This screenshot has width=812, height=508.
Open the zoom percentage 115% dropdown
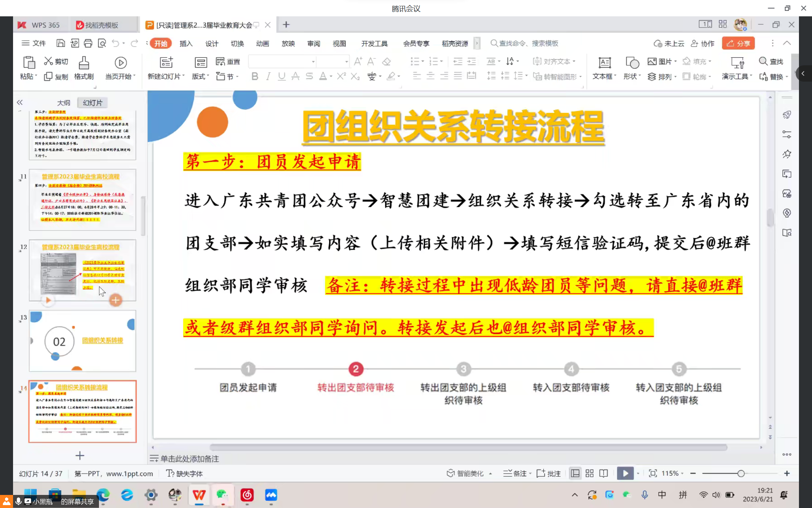click(682, 473)
